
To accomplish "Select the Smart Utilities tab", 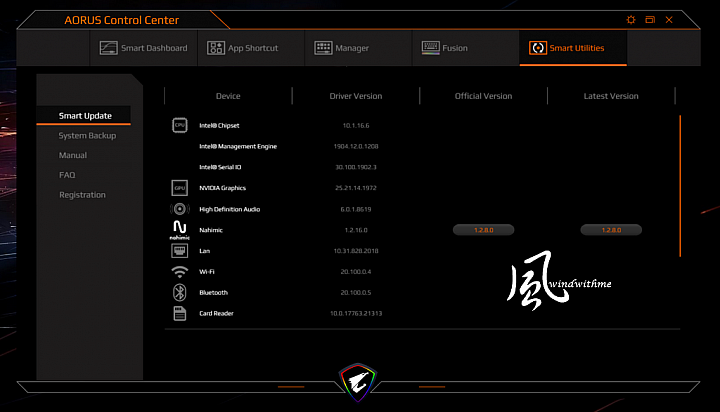I will click(x=573, y=48).
